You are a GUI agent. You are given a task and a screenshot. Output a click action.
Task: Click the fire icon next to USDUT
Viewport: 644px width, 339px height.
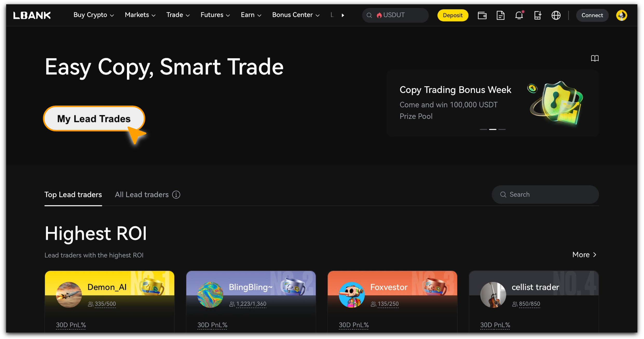[379, 15]
